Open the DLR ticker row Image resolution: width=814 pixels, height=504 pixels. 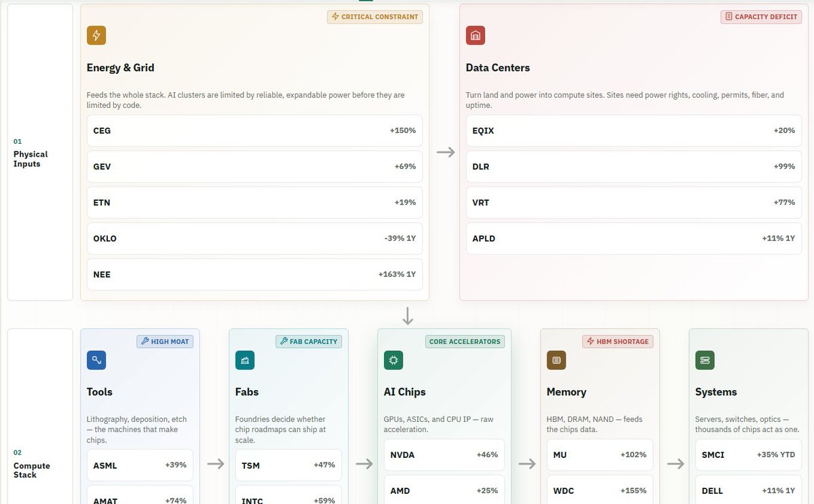point(634,166)
